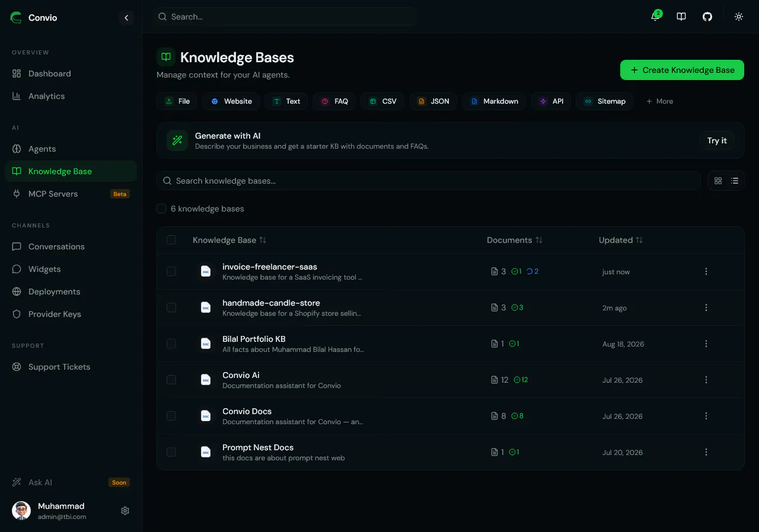
Task: Go to Analytics in the sidebar
Action: tap(71, 96)
